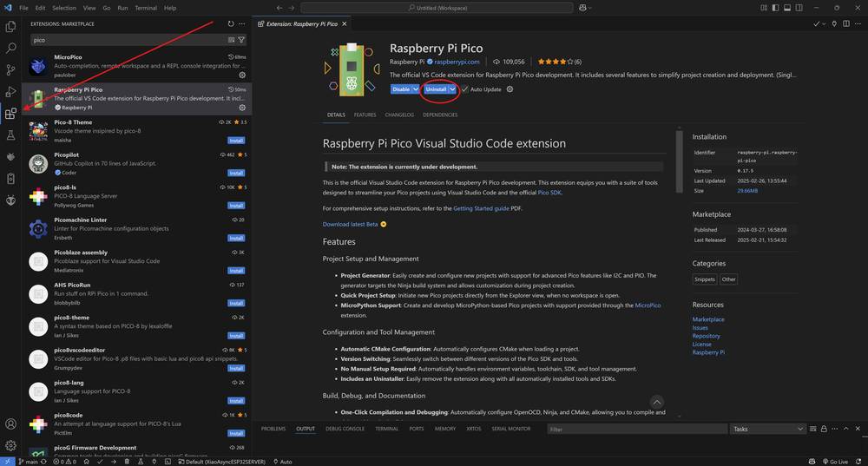This screenshot has height=466, width=868.
Task: Go back using the title bar arrow
Action: click(x=279, y=8)
